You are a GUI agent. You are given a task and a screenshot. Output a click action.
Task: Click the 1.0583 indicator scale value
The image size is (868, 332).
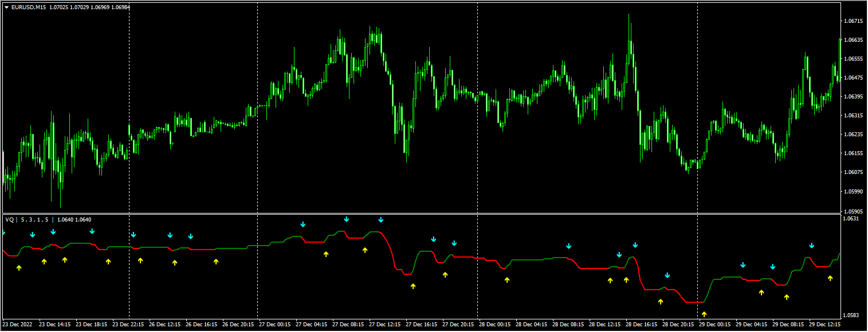coord(851,315)
